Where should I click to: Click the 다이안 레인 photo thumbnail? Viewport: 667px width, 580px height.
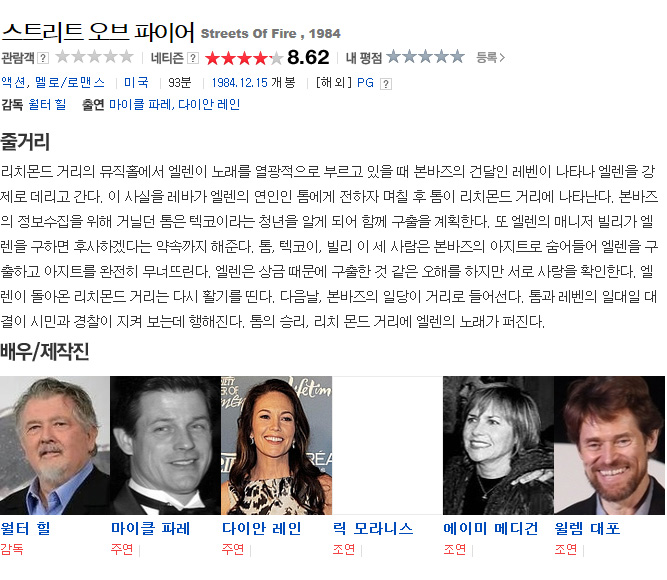276,445
